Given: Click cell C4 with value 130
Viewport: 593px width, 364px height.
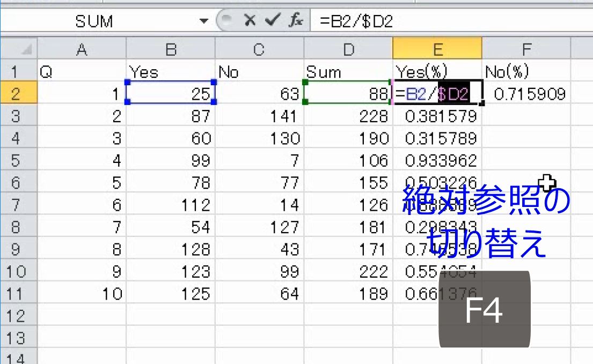Looking at the screenshot, I should [x=259, y=137].
